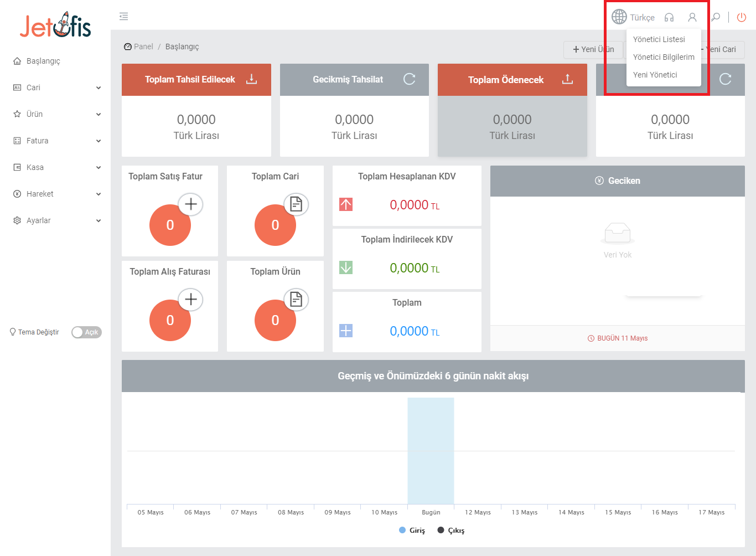
Task: Expand the Hareket menu chevron
Action: tap(99, 194)
